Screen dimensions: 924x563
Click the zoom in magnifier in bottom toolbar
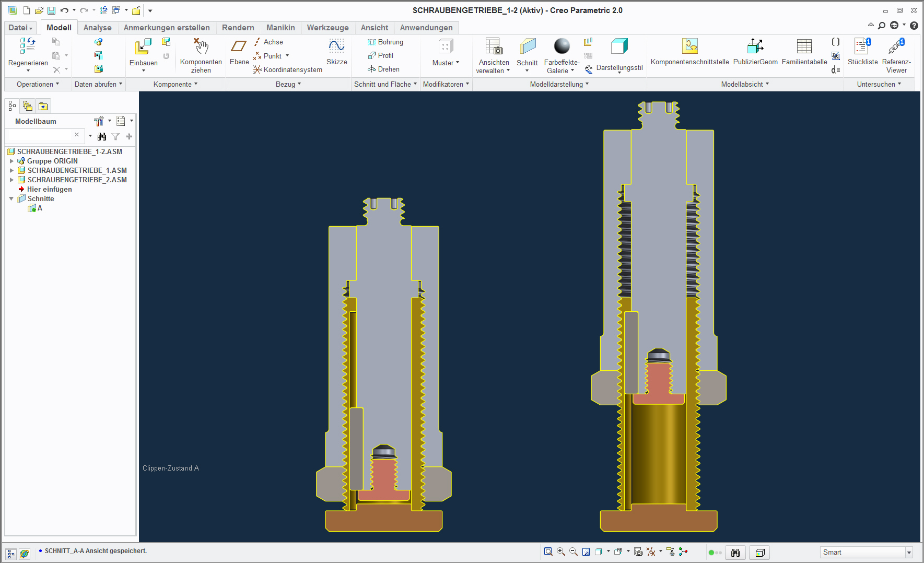click(561, 552)
